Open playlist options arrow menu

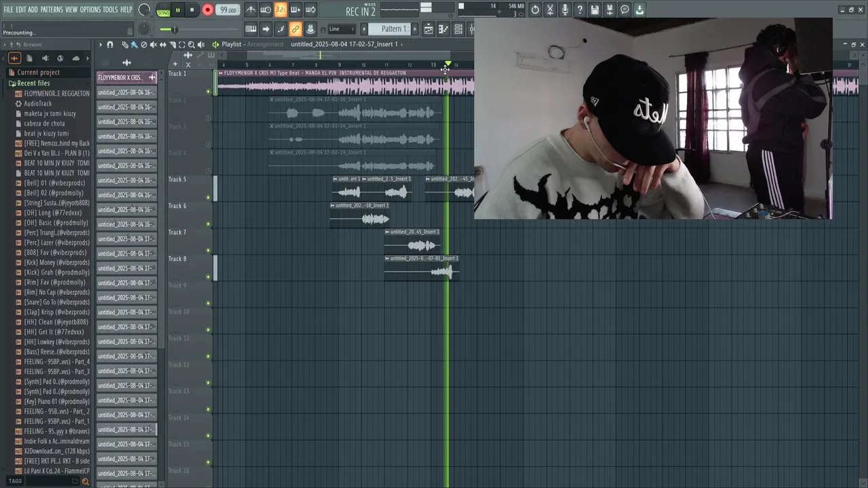100,45
